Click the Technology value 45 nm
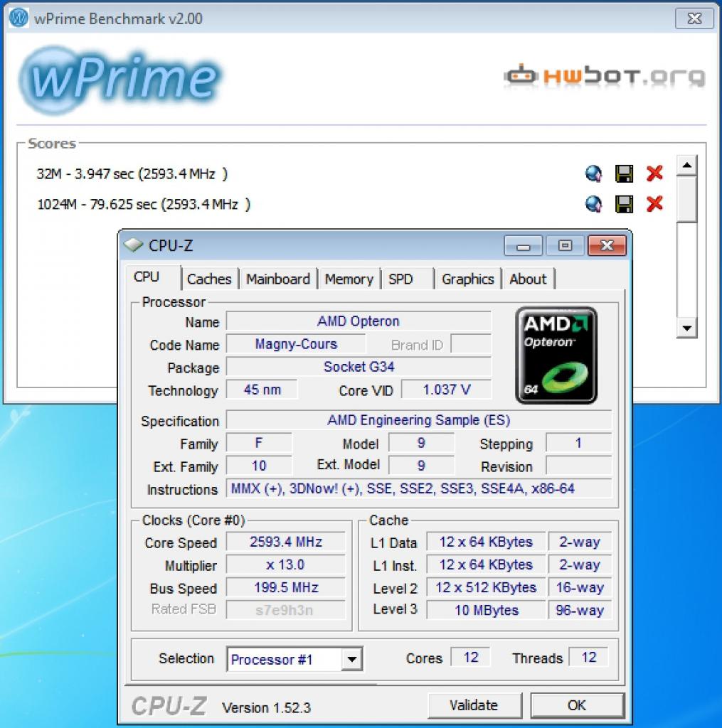 click(262, 390)
